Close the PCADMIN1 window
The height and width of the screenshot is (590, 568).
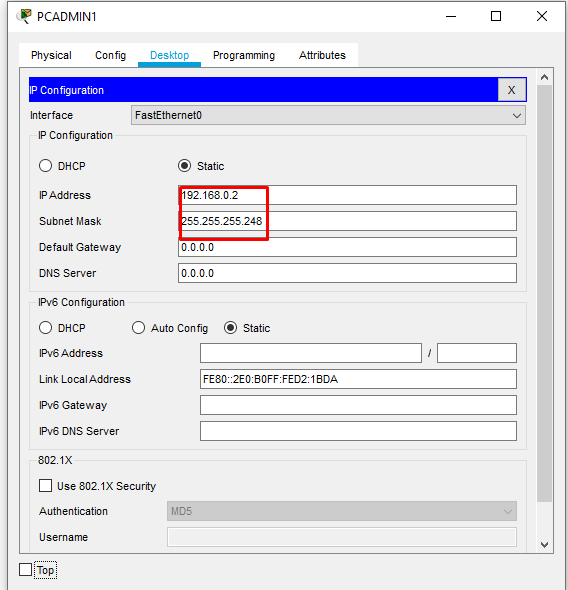tap(542, 17)
